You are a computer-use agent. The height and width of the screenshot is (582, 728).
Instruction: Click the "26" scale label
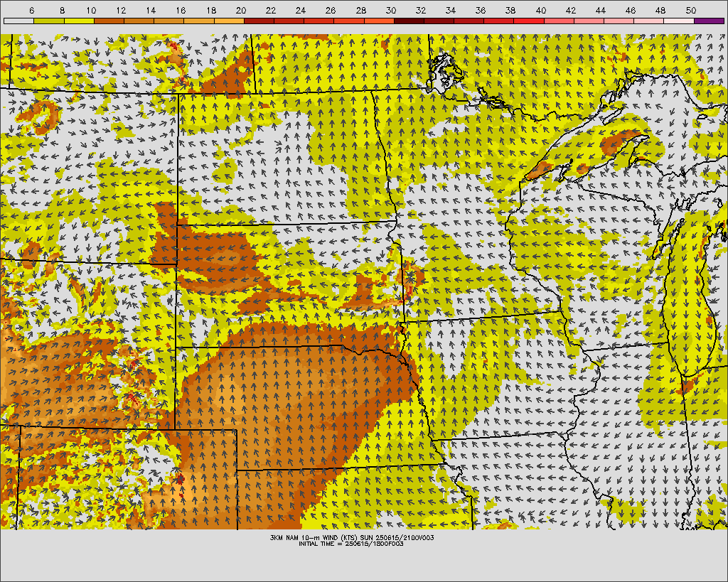331,10
